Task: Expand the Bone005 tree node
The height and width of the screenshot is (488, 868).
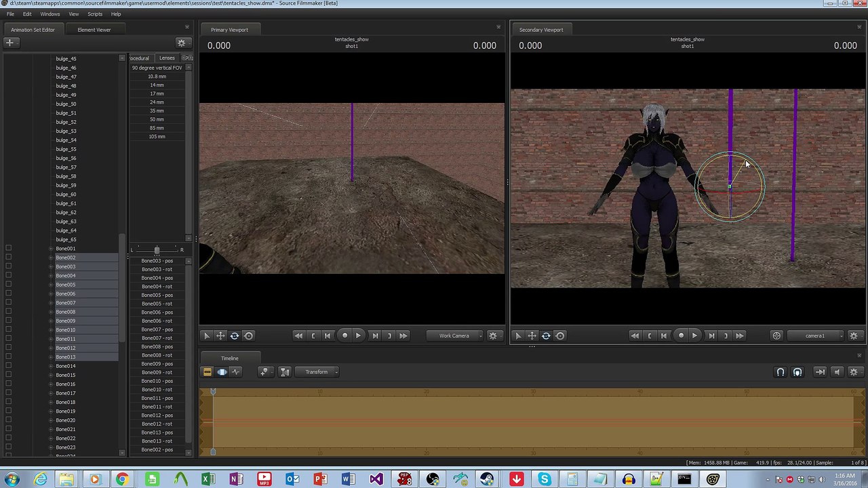Action: click(51, 285)
